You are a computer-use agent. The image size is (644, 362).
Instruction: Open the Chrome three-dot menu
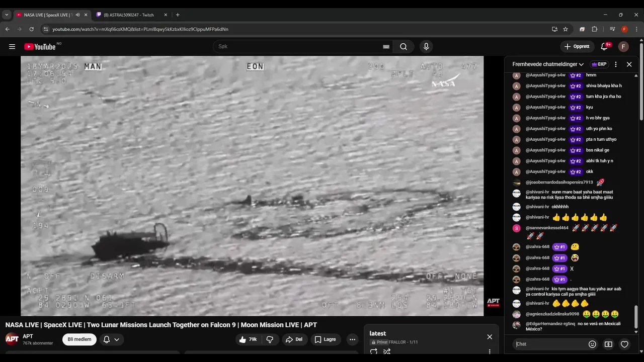[x=635, y=29]
